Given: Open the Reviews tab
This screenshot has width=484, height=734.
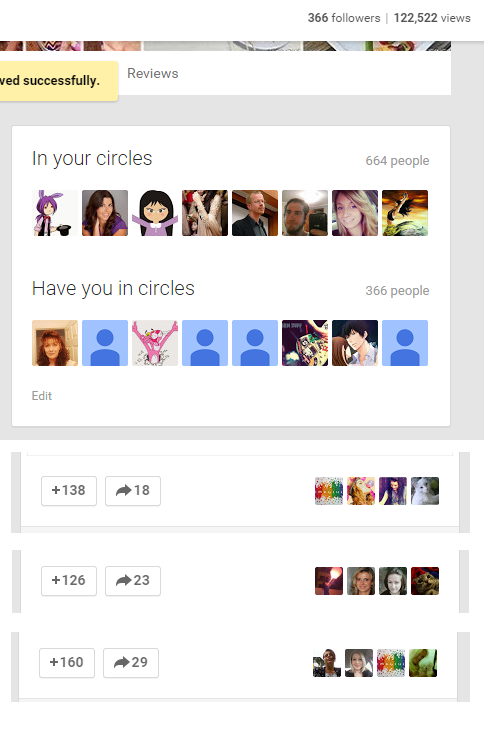Looking at the screenshot, I should coord(153,73).
